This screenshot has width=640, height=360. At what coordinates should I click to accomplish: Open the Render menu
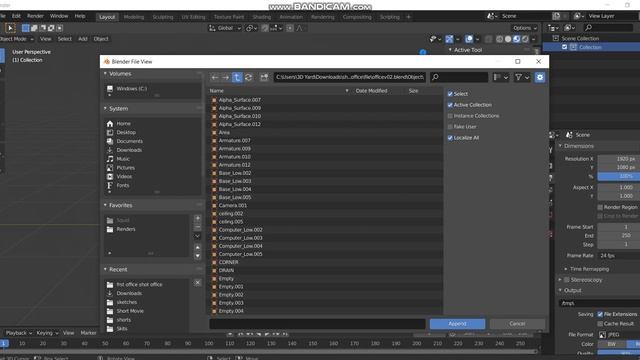click(x=36, y=16)
